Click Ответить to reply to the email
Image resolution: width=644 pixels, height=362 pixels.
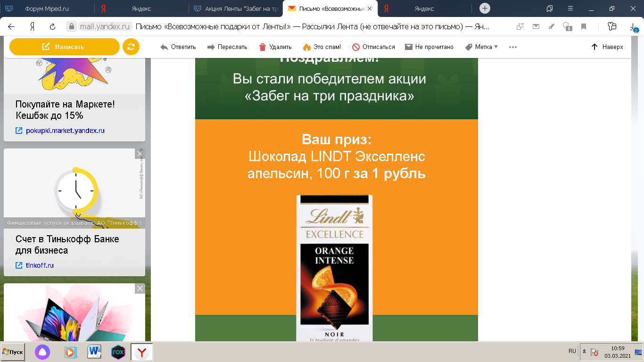(178, 47)
